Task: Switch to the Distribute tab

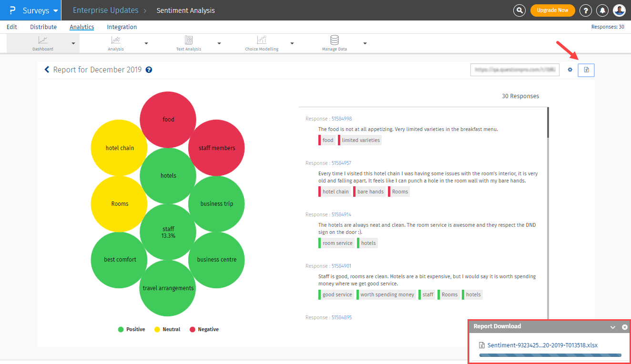Action: pyautogui.click(x=43, y=27)
